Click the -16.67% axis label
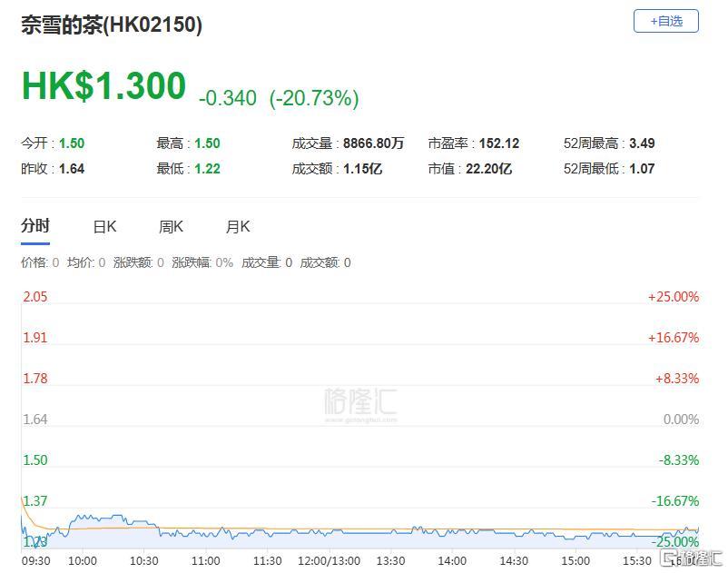Screen dimensions: 728x573 pos(675,501)
